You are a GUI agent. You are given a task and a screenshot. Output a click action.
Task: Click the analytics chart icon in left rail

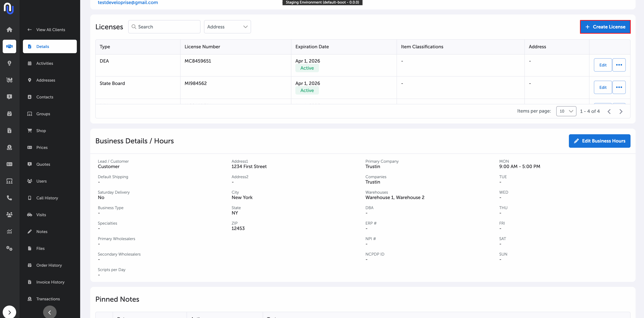tap(9, 232)
